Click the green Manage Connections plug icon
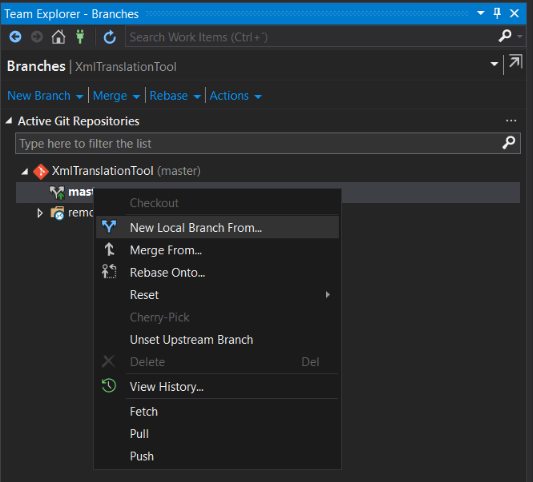533x482 pixels. (x=80, y=36)
